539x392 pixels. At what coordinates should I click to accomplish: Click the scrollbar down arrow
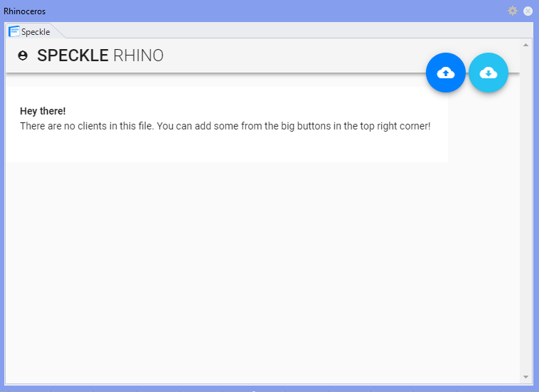[525, 377]
